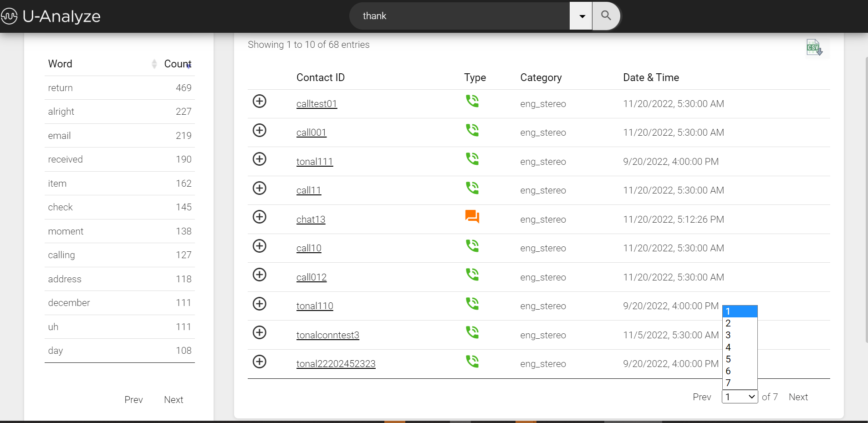Viewport: 868px width, 423px height.
Task: Click the word 'email' in word list
Action: 59,136
